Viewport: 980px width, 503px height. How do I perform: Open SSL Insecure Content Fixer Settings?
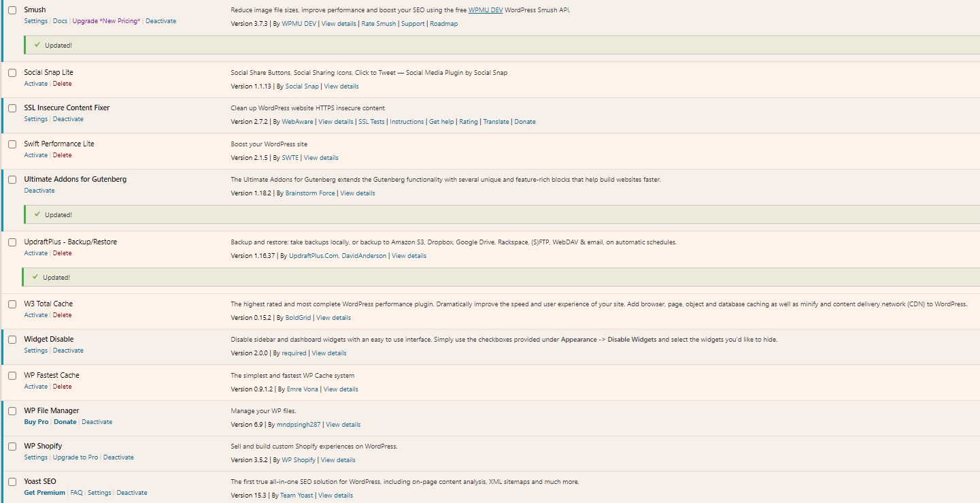pos(36,119)
